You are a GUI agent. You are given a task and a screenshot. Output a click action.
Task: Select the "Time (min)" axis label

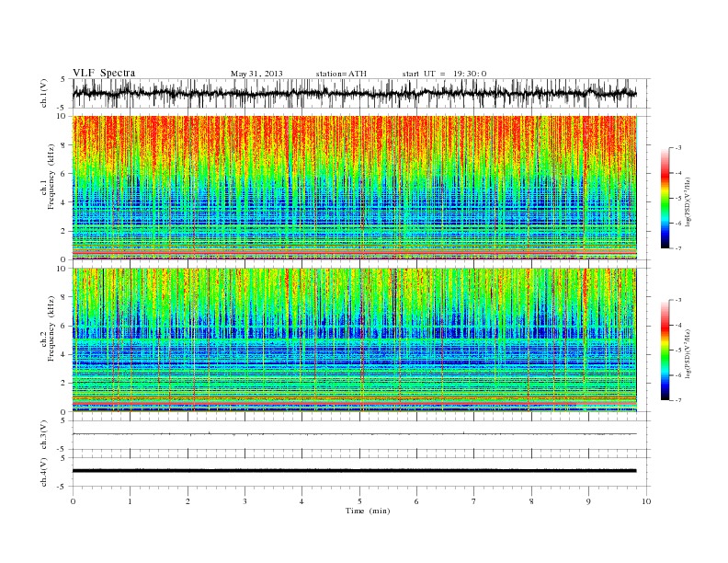(368, 511)
